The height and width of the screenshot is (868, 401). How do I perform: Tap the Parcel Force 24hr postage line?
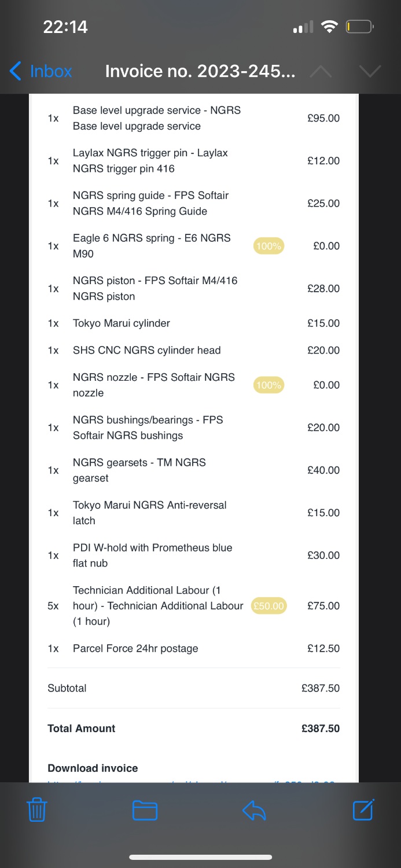point(135,649)
